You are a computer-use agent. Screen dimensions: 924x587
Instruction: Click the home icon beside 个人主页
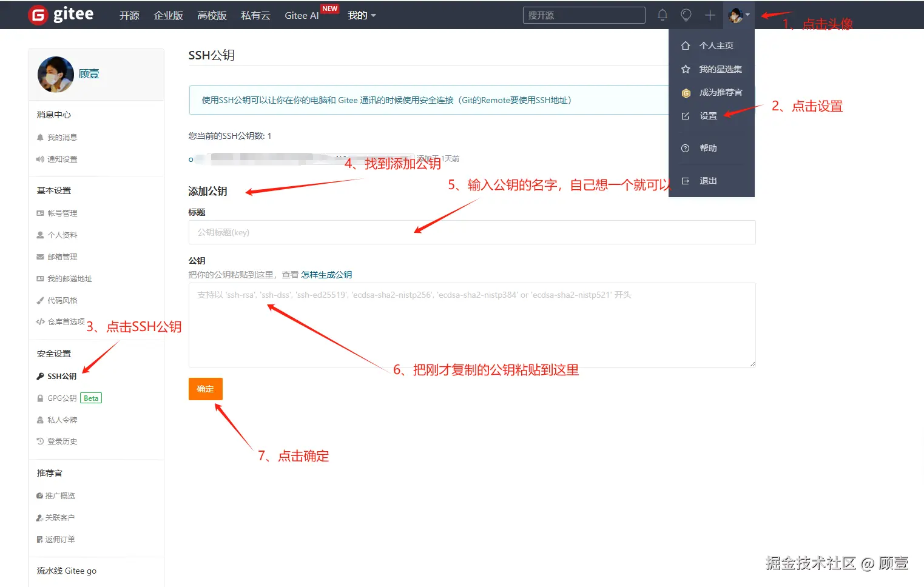pos(686,45)
